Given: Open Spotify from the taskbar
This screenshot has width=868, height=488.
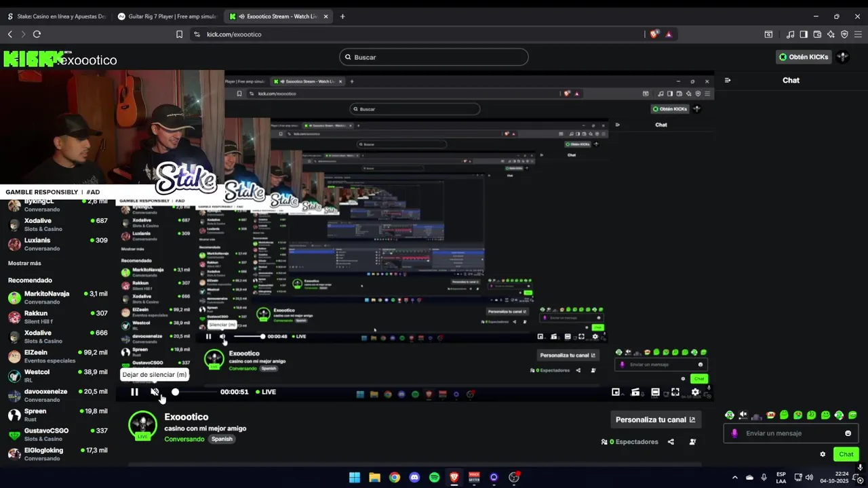Looking at the screenshot, I should (x=434, y=477).
